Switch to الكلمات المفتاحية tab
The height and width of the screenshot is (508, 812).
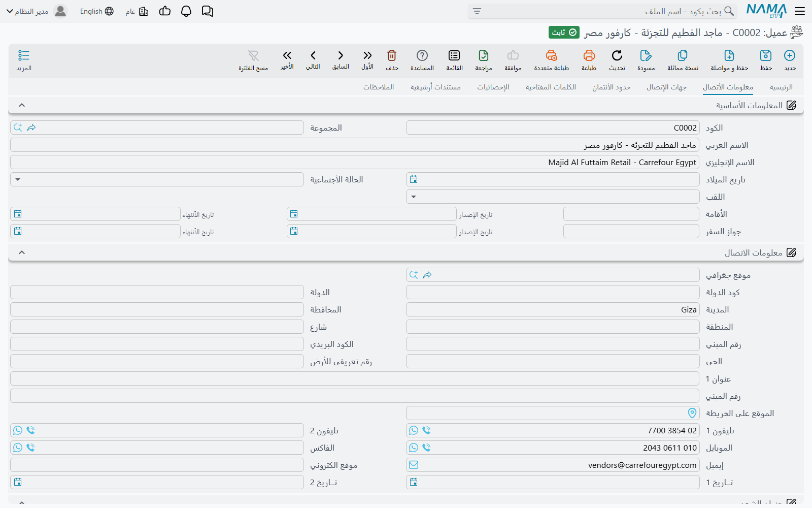[551, 87]
